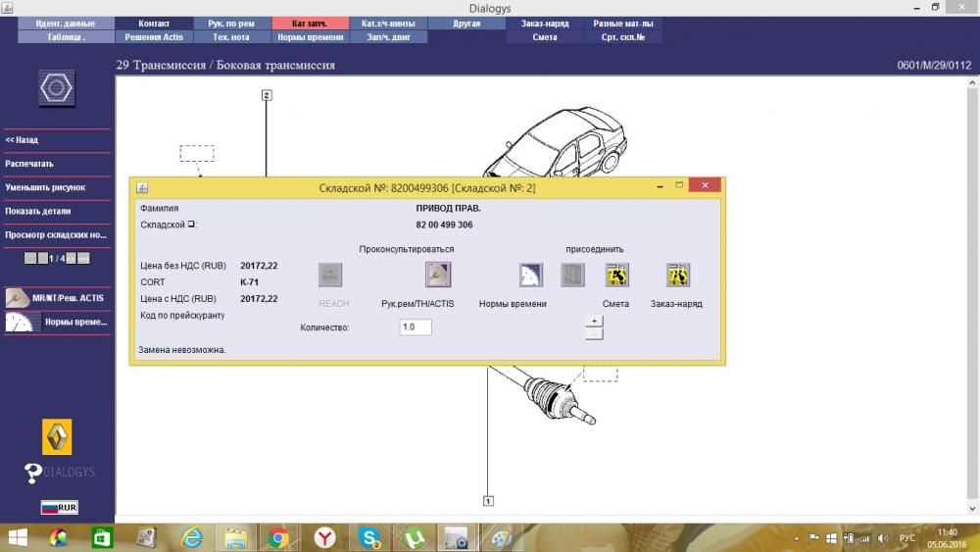The height and width of the screenshot is (552, 980).
Task: Select the part number 82 00 499 306
Action: click(444, 225)
